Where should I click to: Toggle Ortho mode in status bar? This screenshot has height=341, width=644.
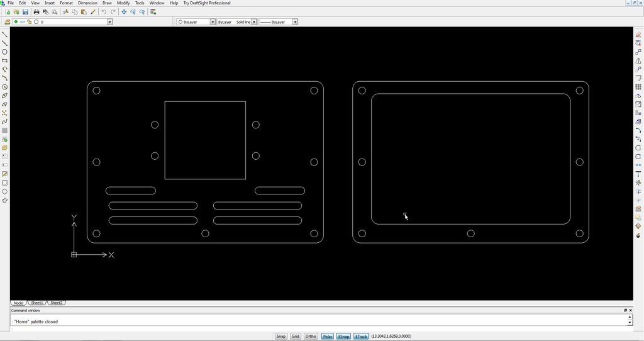tap(311, 336)
